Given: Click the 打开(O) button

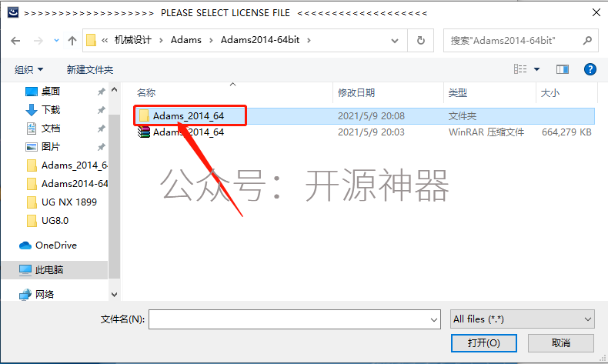Looking at the screenshot, I should [483, 343].
